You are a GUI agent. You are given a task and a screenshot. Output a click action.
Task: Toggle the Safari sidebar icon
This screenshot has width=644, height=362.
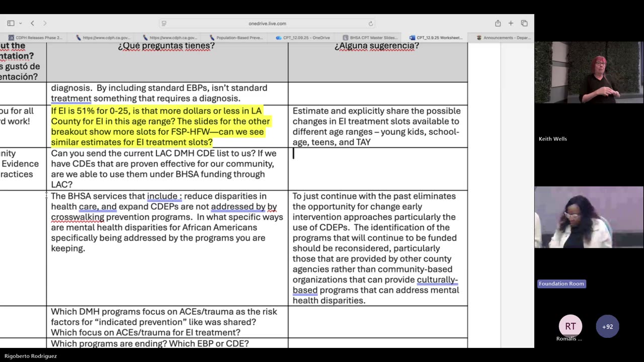[x=11, y=23]
